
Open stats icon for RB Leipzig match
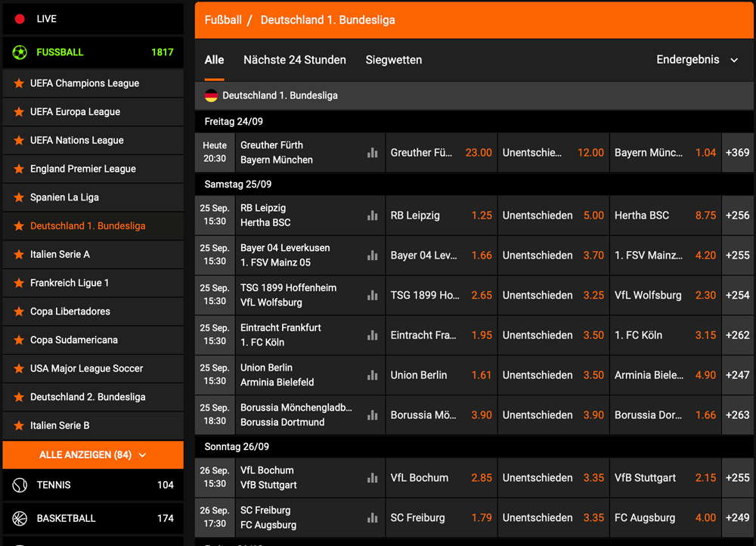(x=372, y=216)
